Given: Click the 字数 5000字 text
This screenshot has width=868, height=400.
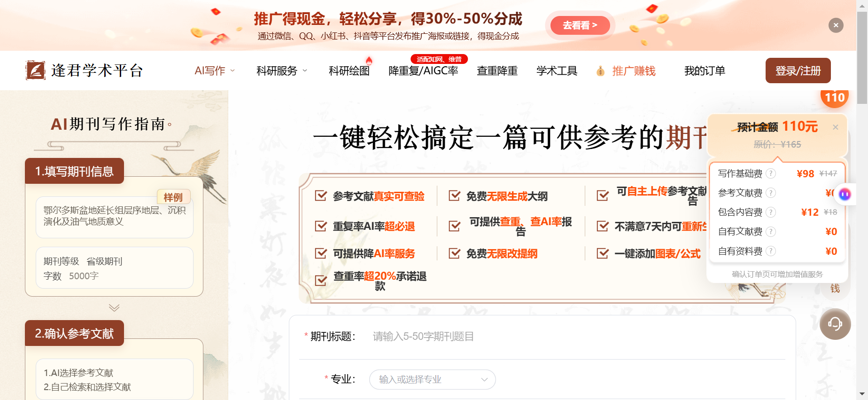Looking at the screenshot, I should coord(71,276).
